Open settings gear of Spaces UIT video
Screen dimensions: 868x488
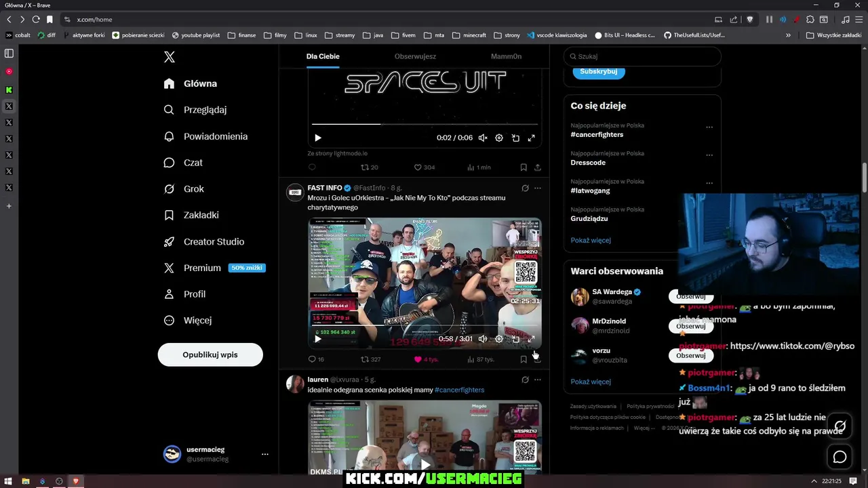(499, 138)
